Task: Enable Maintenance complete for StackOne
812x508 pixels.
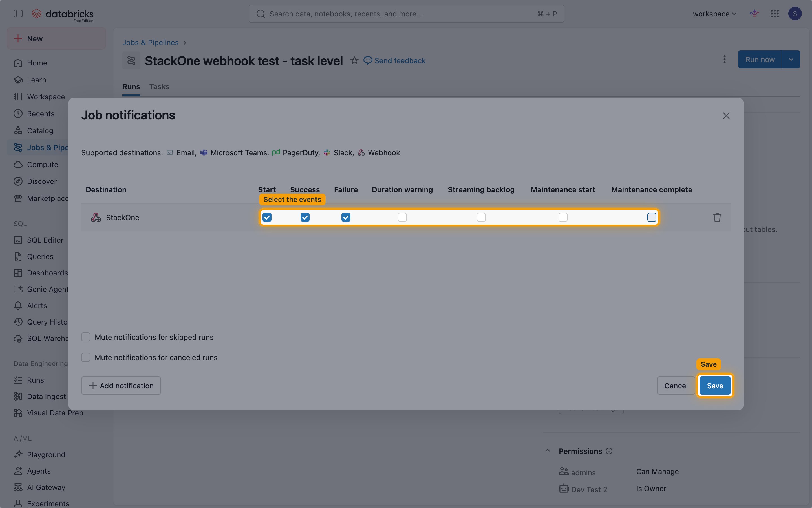Action: pyautogui.click(x=651, y=217)
